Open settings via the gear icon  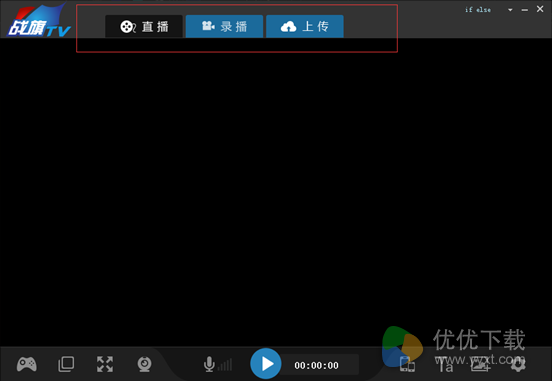pos(518,364)
